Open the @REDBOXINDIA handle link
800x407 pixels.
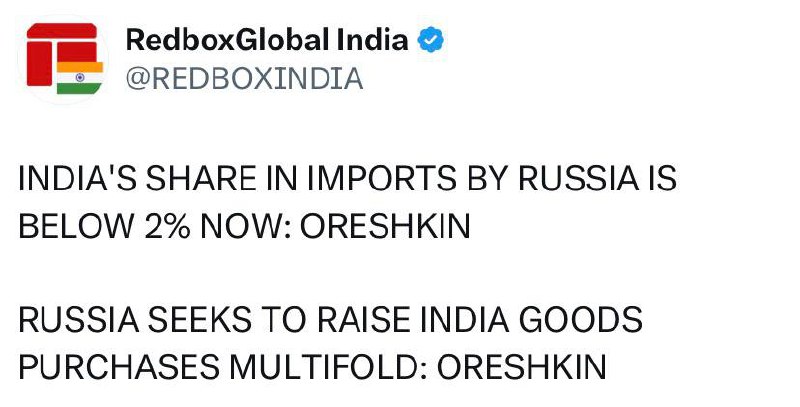click(x=242, y=79)
